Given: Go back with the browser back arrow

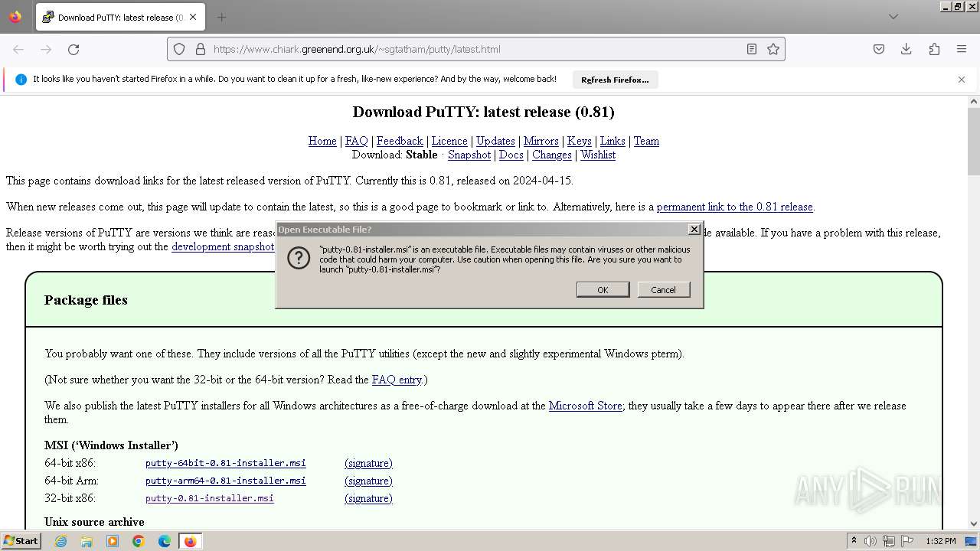Looking at the screenshot, I should click(18, 49).
